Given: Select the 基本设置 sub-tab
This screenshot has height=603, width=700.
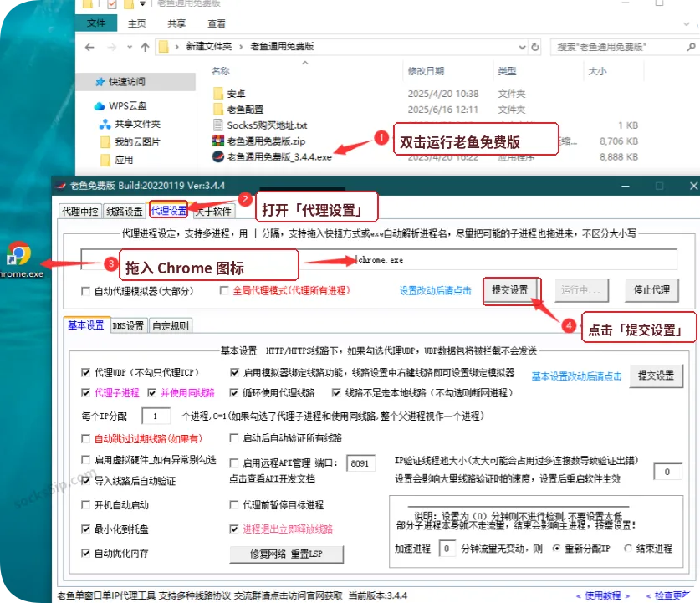Looking at the screenshot, I should click(85, 325).
